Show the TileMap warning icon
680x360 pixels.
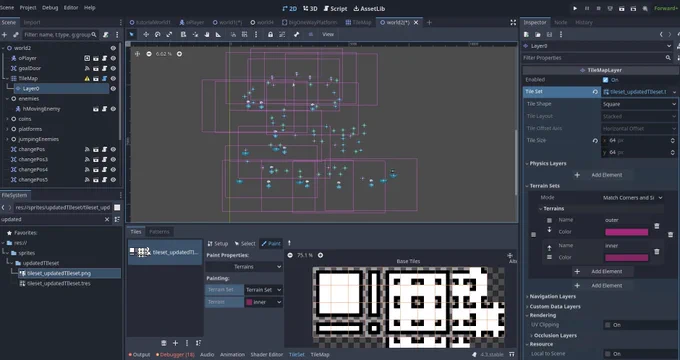87,79
